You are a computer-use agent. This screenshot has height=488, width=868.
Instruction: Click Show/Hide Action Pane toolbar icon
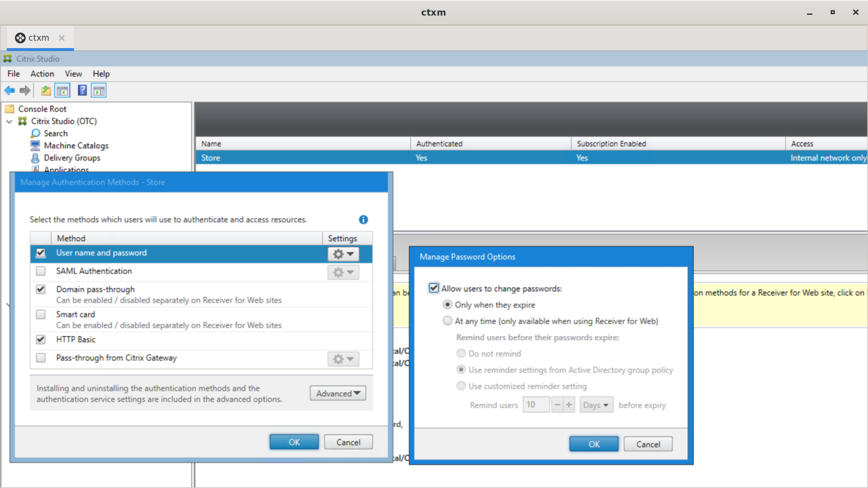point(99,91)
